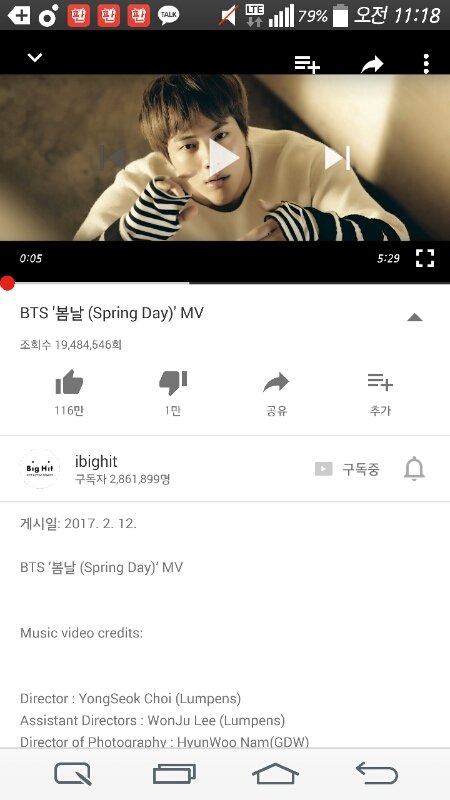Collapse the video description with the arrow
This screenshot has height=800, width=450.
pyautogui.click(x=414, y=317)
